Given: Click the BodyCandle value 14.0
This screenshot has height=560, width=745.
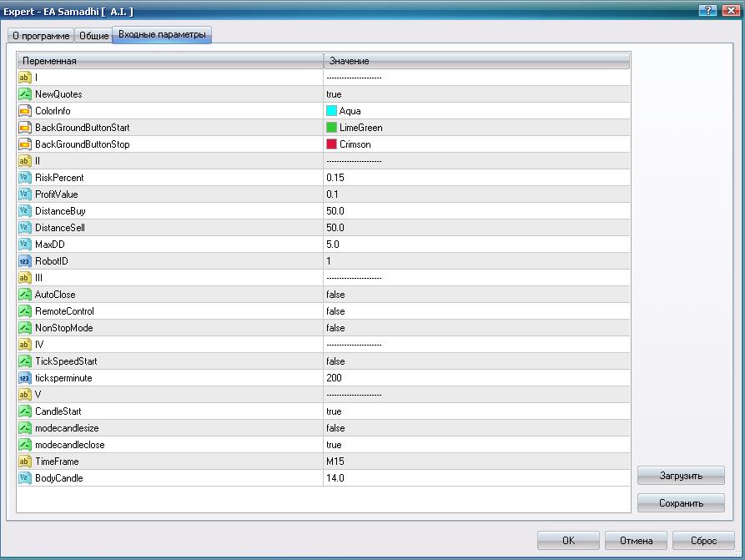Looking at the screenshot, I should [x=335, y=477].
